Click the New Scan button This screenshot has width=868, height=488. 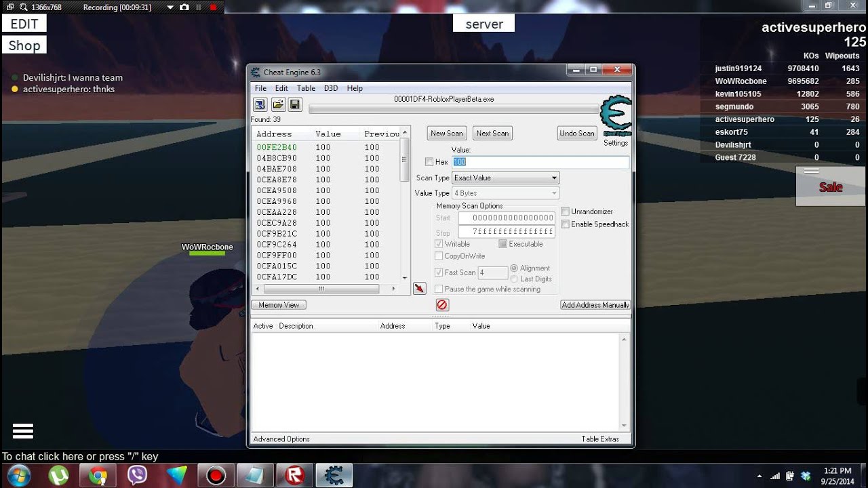coord(447,134)
